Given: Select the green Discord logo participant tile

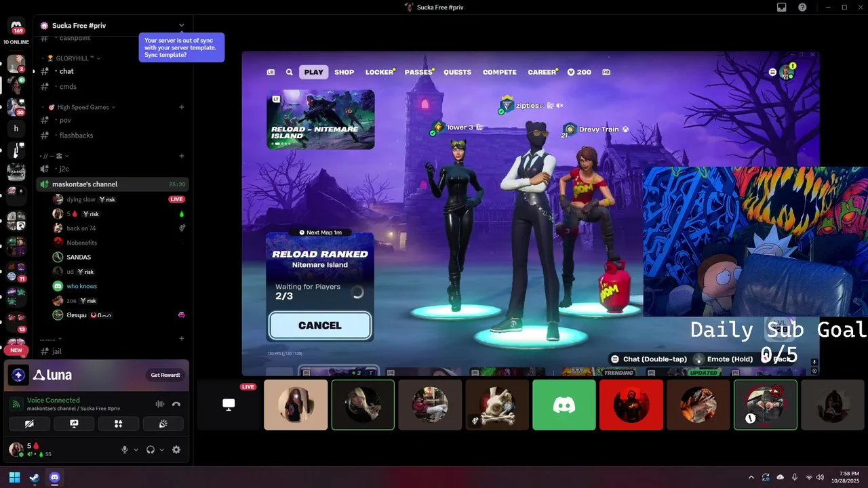Looking at the screenshot, I should point(564,405).
